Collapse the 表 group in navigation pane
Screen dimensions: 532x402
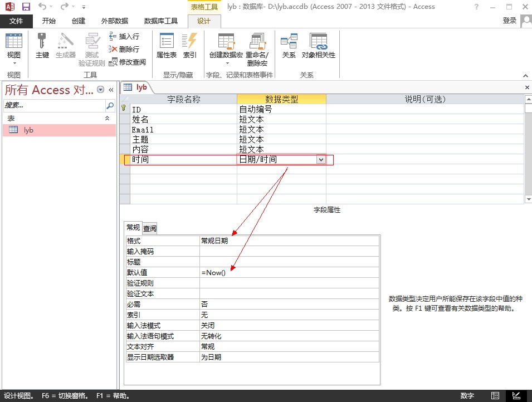click(x=108, y=119)
